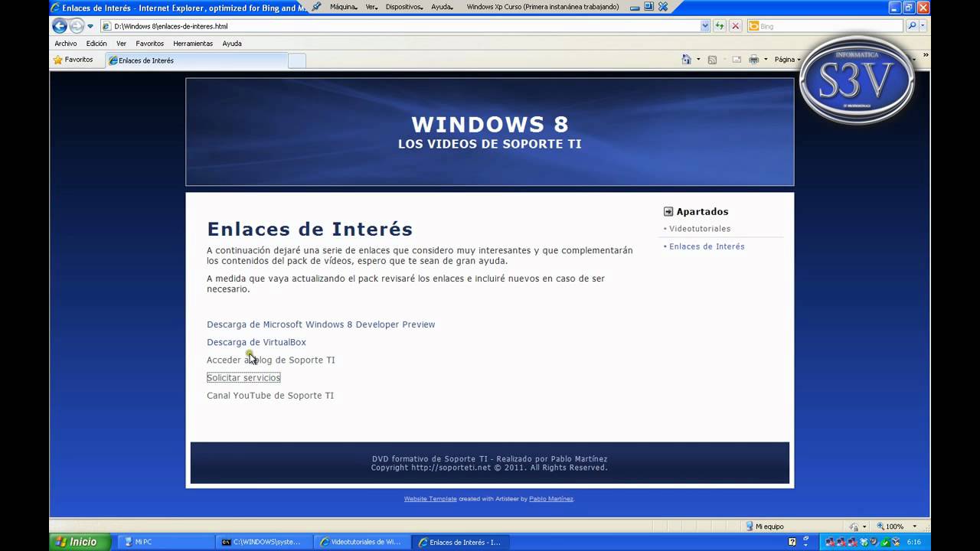Viewport: 980px width, 551px height.
Task: Open the Archivo menu
Action: coord(66,44)
